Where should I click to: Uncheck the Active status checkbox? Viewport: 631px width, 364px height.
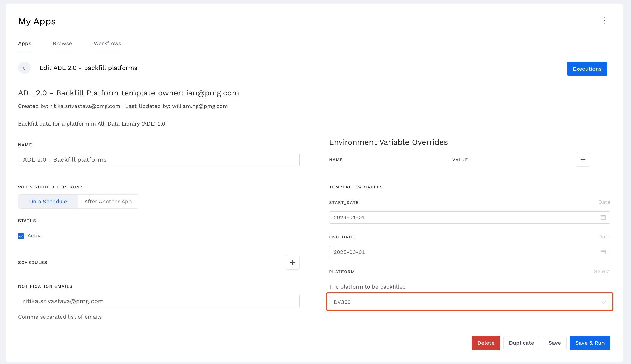pyautogui.click(x=21, y=236)
